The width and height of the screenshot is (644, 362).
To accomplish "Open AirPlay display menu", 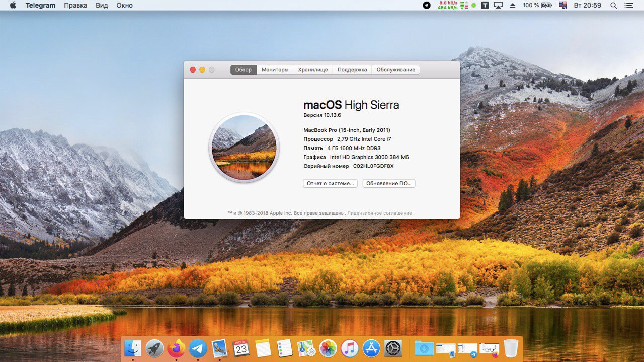I will point(499,5).
